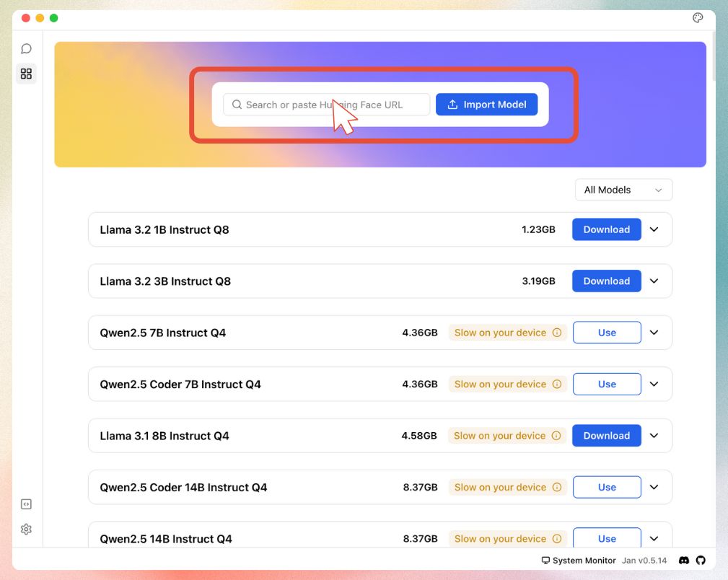This screenshot has width=728, height=580.
Task: Open the All Models filter dropdown
Action: (623, 190)
